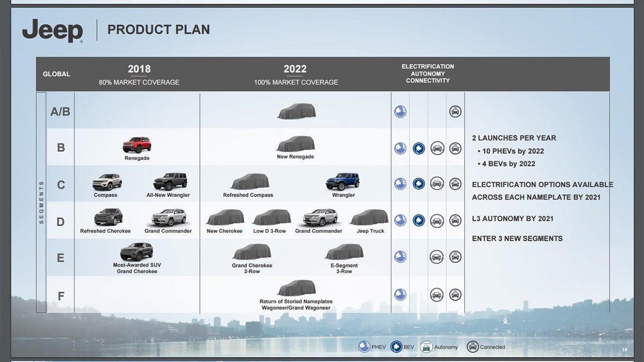
Task: Click the 'A/B' segment label
Action: tap(60, 112)
